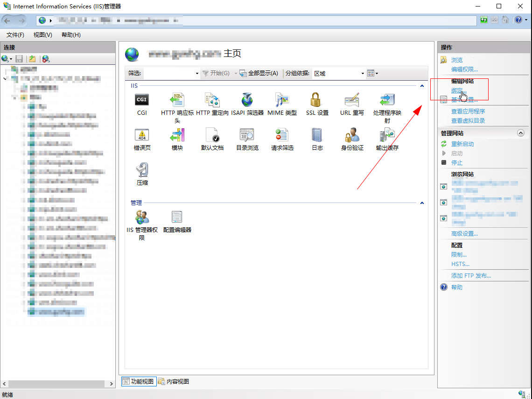Open the view mode dropdown beside 分组依据

point(372,73)
